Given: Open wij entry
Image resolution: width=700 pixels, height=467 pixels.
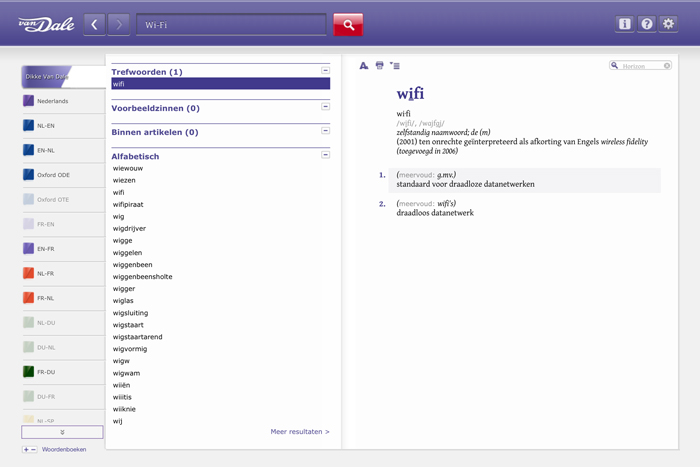Looking at the screenshot, I should (x=117, y=421).
